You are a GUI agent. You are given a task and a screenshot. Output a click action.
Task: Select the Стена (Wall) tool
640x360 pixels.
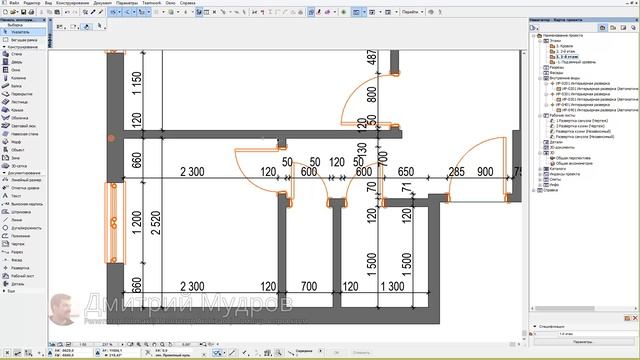[23, 54]
